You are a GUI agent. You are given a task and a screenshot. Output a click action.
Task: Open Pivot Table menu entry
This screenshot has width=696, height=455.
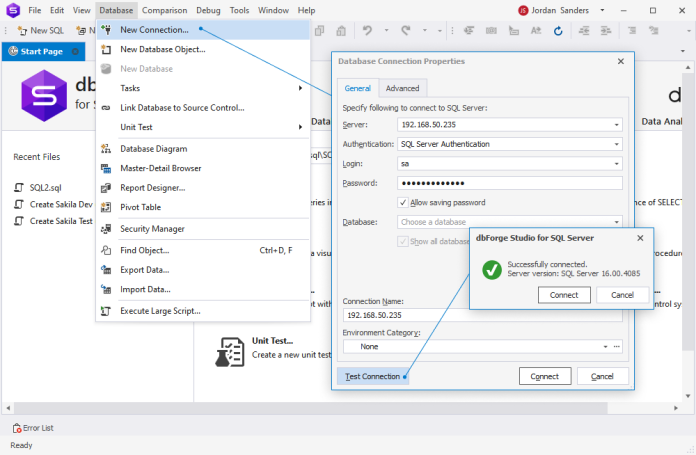(x=203, y=207)
